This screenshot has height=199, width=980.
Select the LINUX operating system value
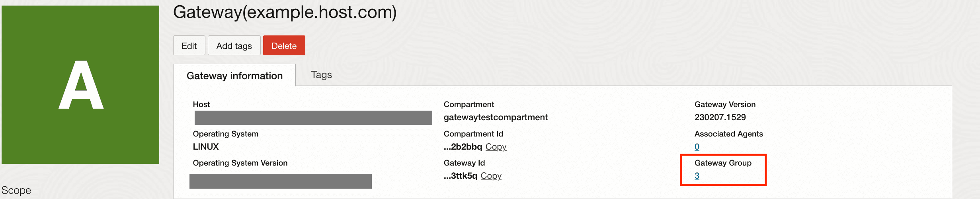point(206,147)
